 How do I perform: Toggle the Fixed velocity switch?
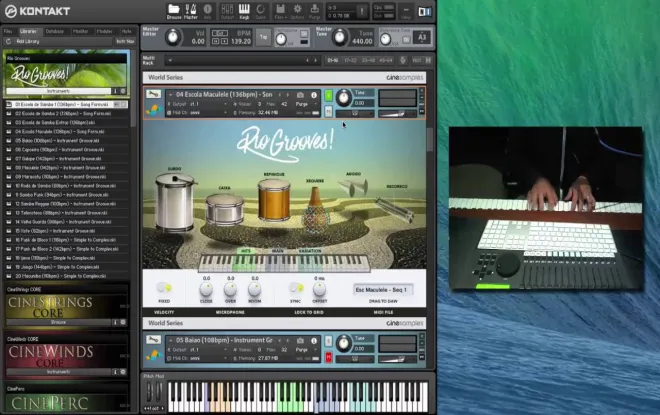(x=164, y=288)
